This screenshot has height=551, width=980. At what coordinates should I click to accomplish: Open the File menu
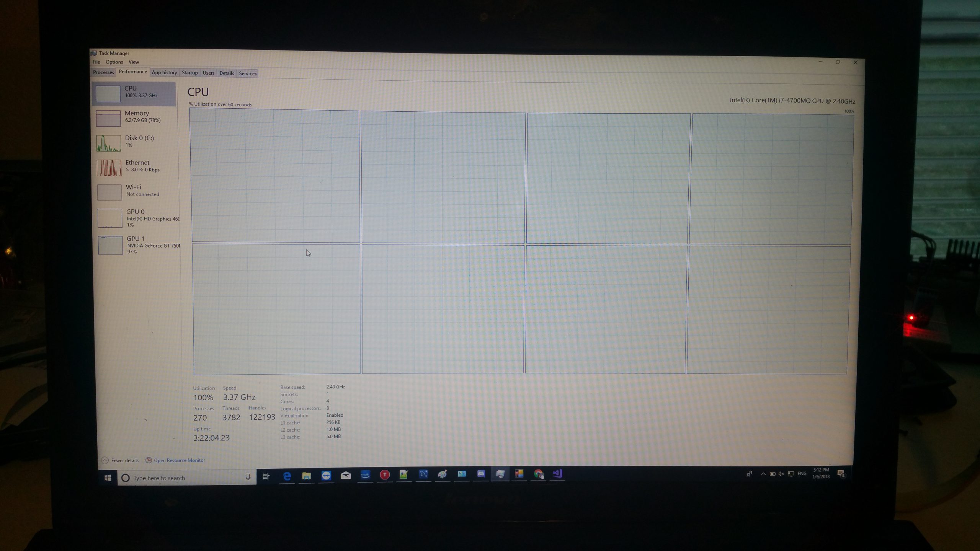[96, 62]
